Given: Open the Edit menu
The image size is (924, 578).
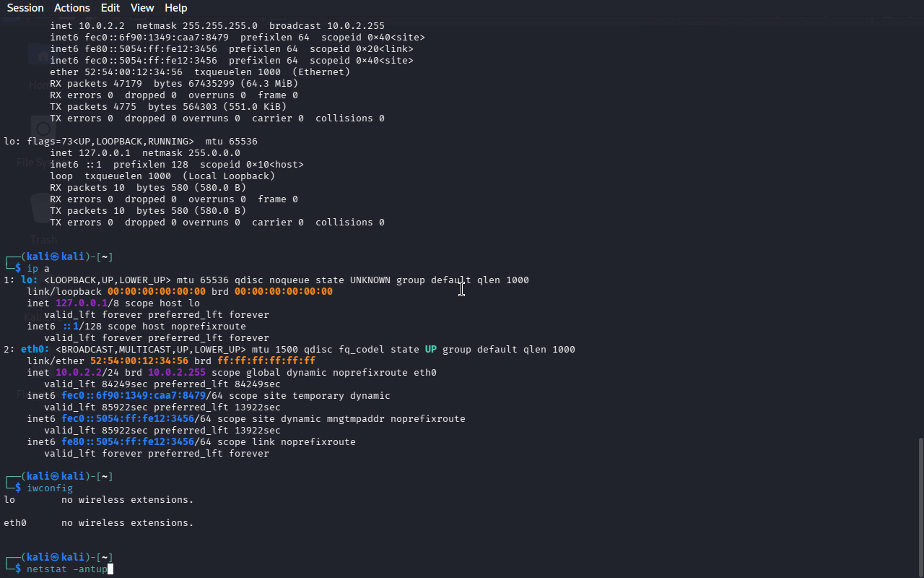Looking at the screenshot, I should coord(110,8).
